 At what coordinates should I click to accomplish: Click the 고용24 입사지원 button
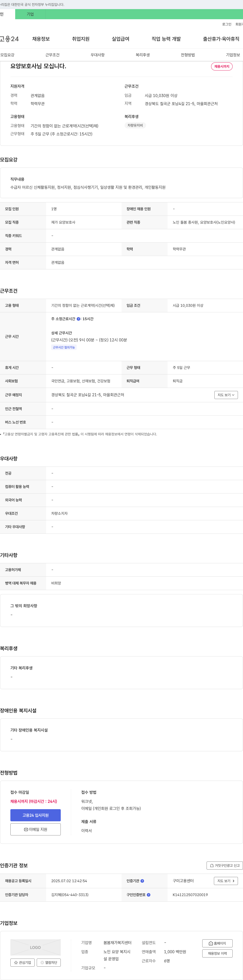click(35, 815)
